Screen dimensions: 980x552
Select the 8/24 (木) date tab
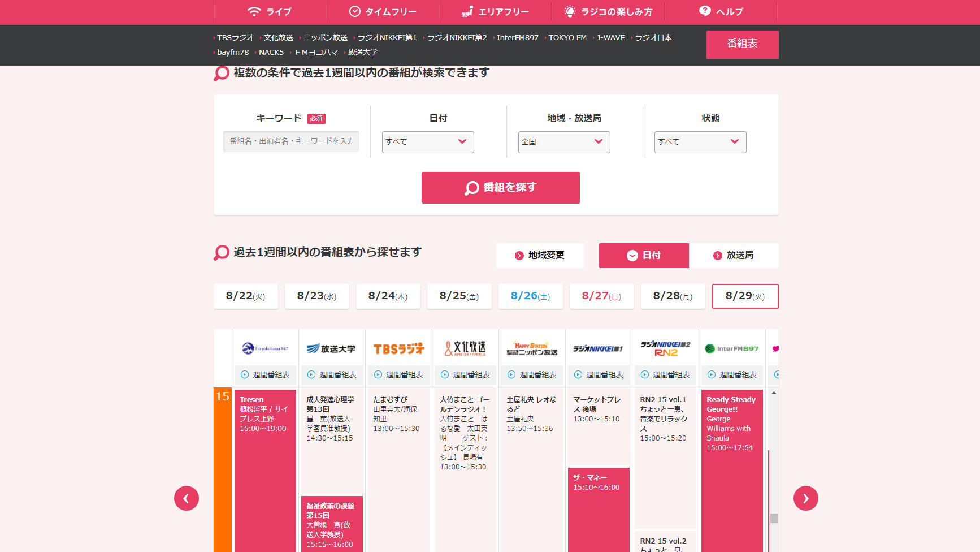pyautogui.click(x=388, y=296)
